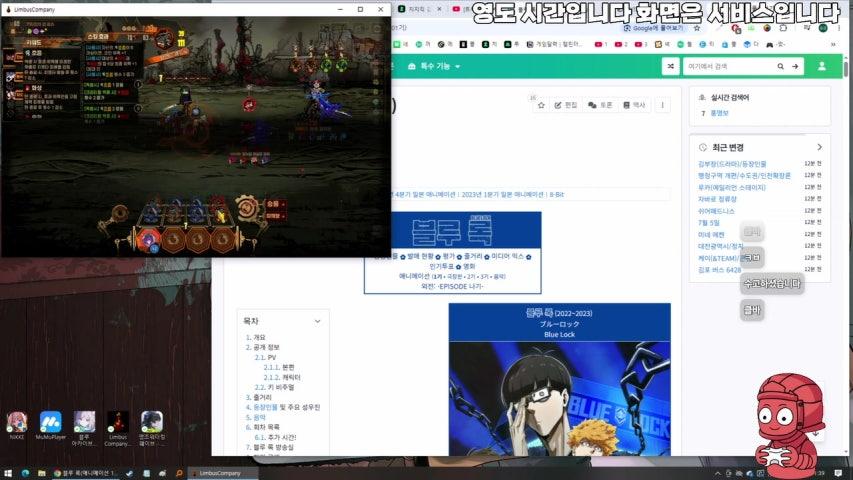The width and height of the screenshot is (853, 480).
Task: Click the arrow go button in wiki search box
Action: click(795, 66)
